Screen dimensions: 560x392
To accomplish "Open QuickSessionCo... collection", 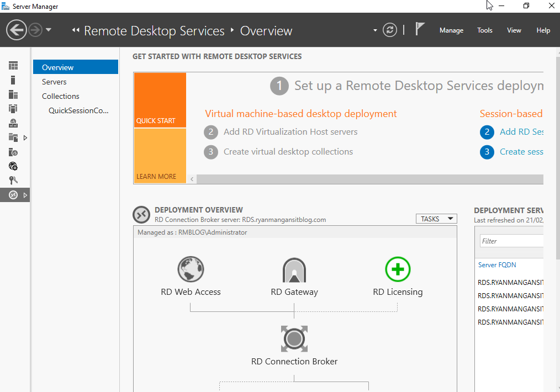I will click(78, 110).
